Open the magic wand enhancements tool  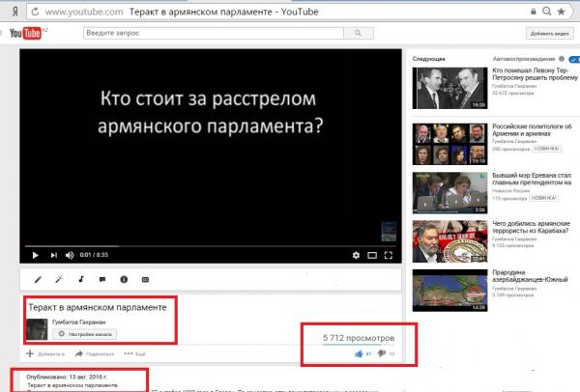point(59,278)
